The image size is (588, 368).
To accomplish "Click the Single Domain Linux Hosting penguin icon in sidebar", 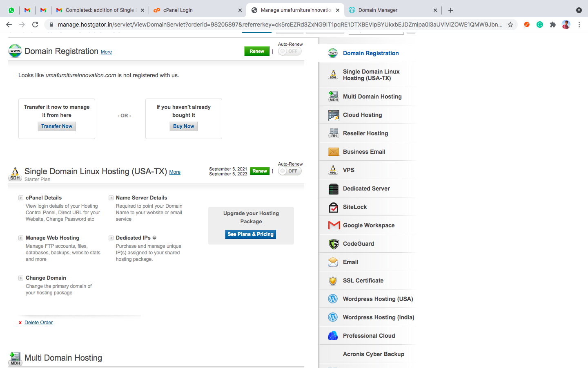I will [333, 74].
